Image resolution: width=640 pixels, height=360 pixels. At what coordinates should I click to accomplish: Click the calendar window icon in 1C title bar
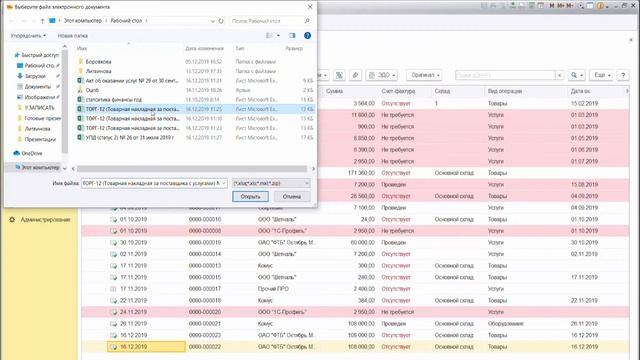pos(590,6)
